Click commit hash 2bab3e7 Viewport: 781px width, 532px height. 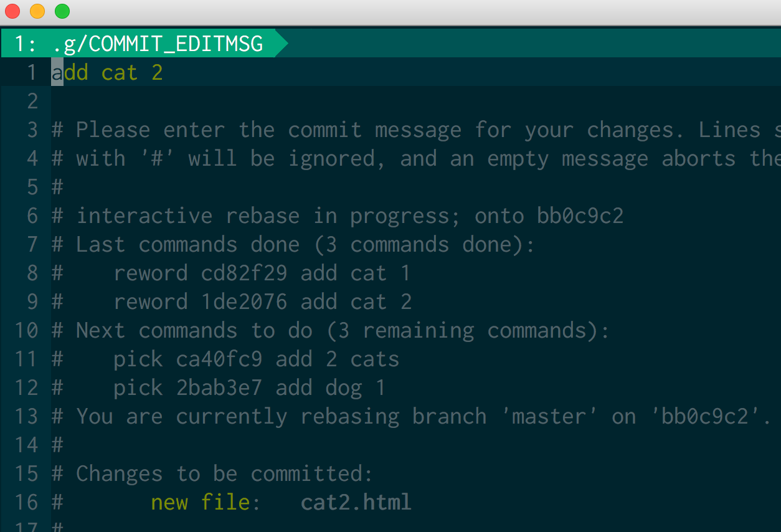(x=219, y=388)
